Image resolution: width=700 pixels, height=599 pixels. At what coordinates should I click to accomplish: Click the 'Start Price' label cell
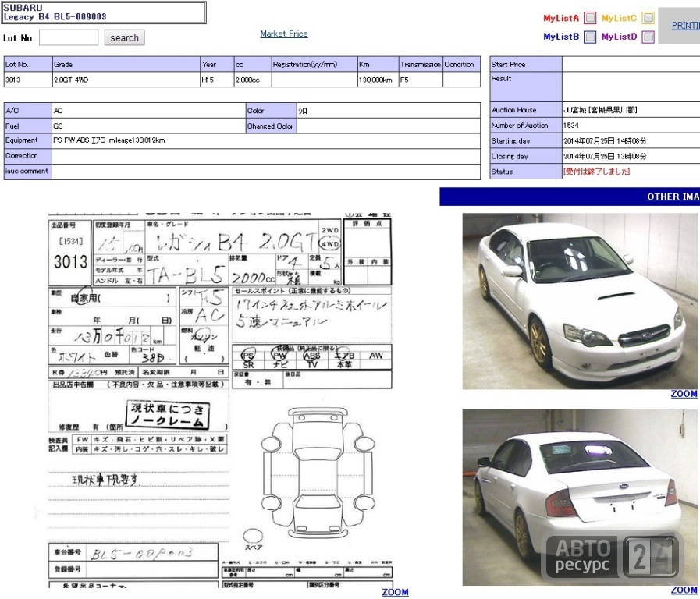point(526,64)
